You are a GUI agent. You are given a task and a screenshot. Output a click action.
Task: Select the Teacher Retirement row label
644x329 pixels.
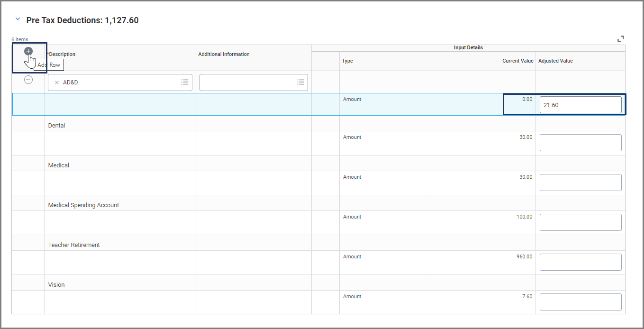[74, 245]
